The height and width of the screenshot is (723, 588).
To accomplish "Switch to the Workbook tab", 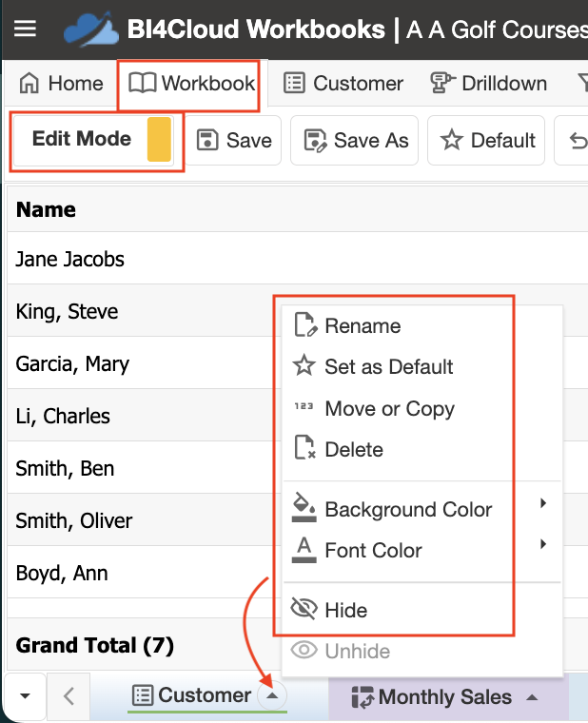I will 191,84.
